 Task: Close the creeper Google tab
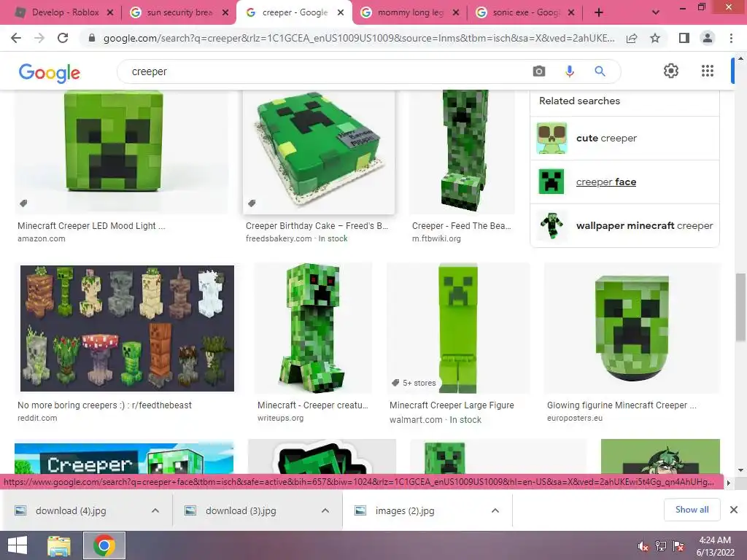pos(340,13)
